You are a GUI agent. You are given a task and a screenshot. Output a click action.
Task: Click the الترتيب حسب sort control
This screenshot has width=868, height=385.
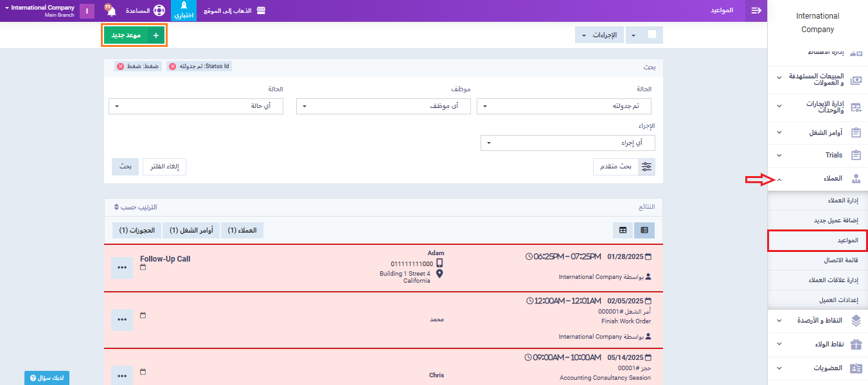point(135,207)
